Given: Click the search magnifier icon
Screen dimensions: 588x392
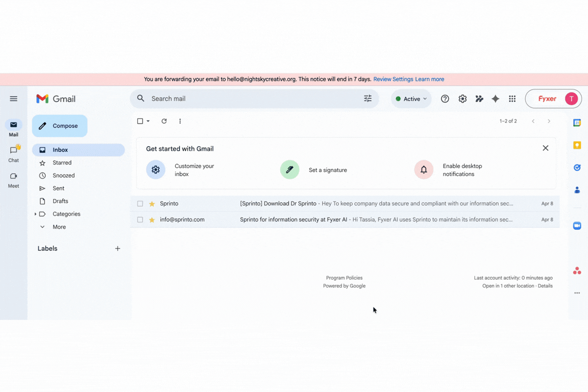Looking at the screenshot, I should (x=141, y=98).
